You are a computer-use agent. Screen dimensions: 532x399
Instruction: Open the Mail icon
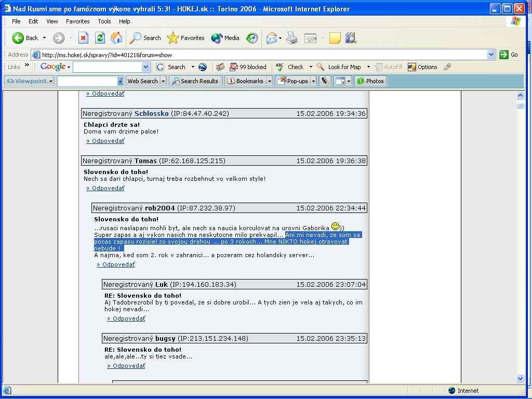pyautogui.click(x=271, y=38)
